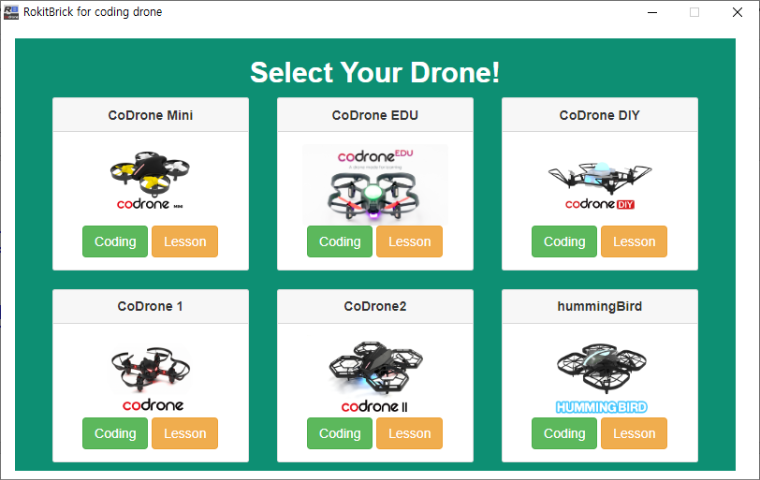760x480 pixels.
Task: View the CoDrone DIY Lesson
Action: 634,241
